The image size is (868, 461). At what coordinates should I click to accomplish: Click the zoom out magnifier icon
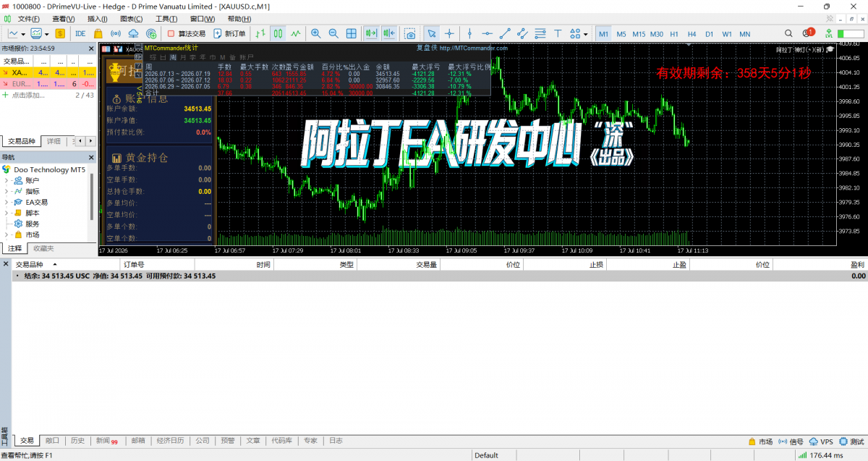tap(333, 33)
